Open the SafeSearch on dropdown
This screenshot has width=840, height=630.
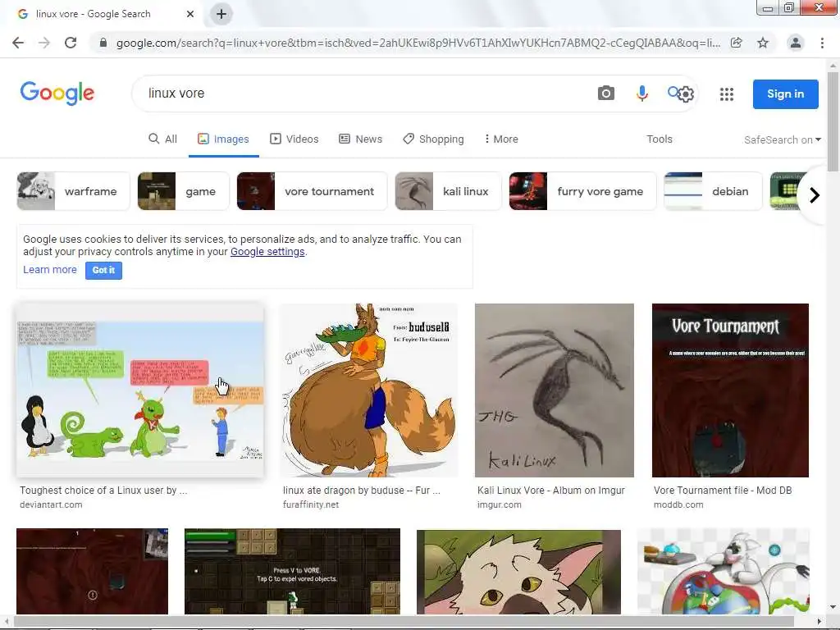pos(782,139)
